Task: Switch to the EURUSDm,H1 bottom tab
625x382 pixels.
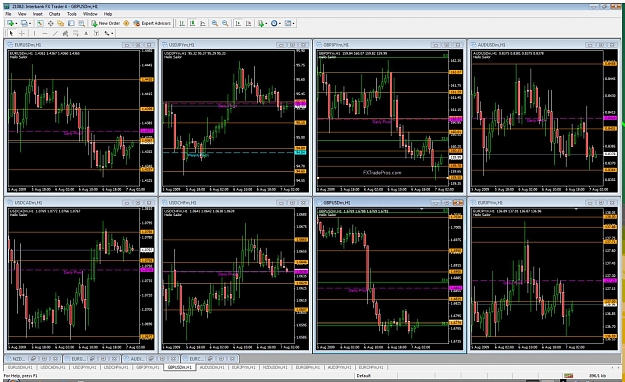Action: click(20, 367)
